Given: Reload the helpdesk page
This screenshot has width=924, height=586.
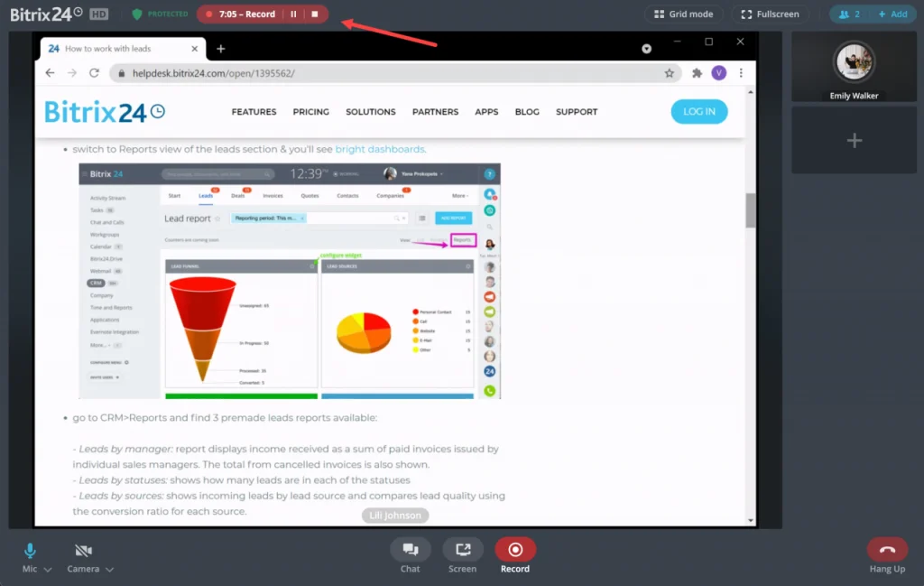Looking at the screenshot, I should (94, 73).
